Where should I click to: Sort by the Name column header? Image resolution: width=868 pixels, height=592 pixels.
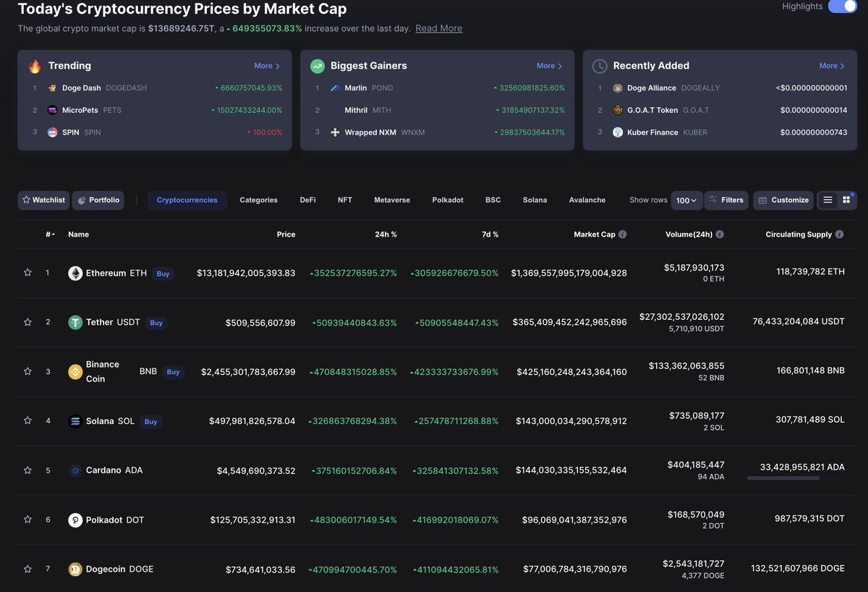tap(78, 234)
